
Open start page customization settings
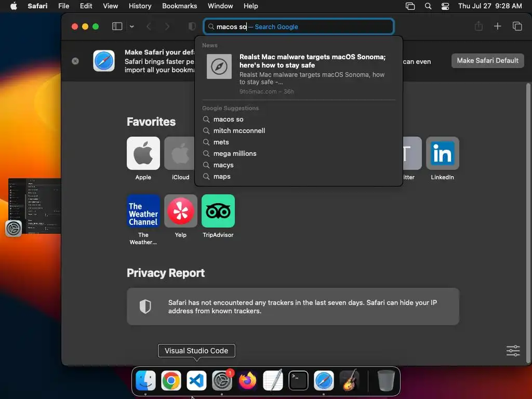click(513, 351)
